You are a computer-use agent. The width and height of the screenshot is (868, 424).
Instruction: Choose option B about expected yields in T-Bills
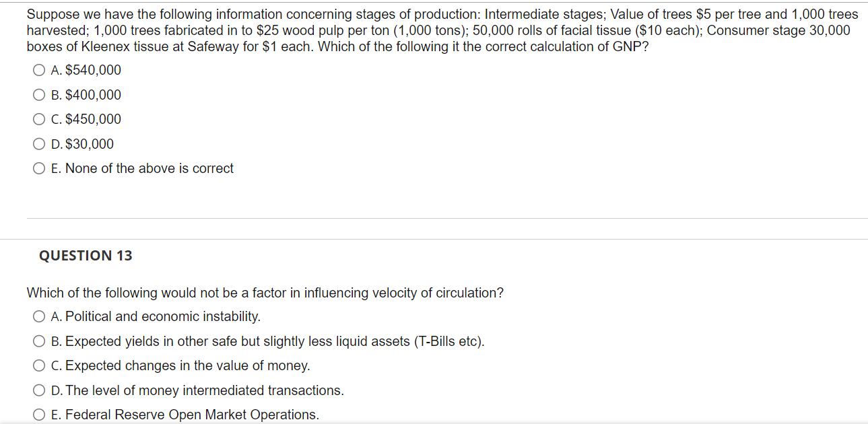(x=38, y=341)
